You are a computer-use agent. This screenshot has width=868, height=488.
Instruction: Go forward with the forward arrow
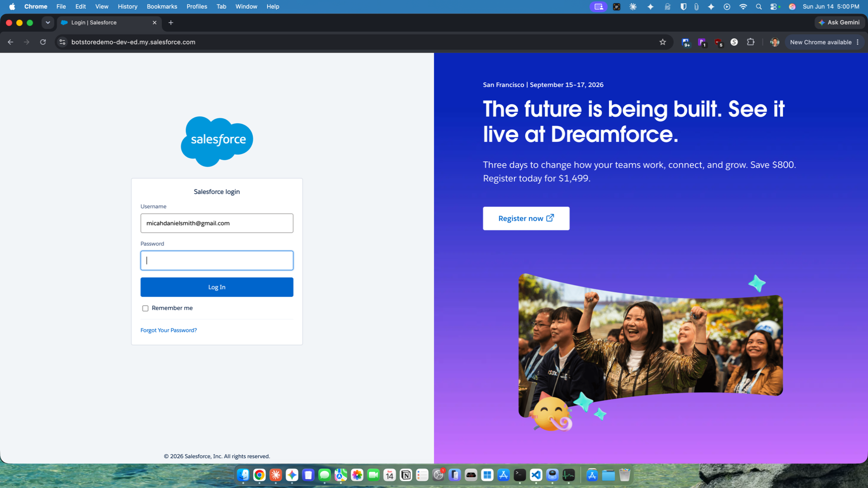click(x=27, y=42)
